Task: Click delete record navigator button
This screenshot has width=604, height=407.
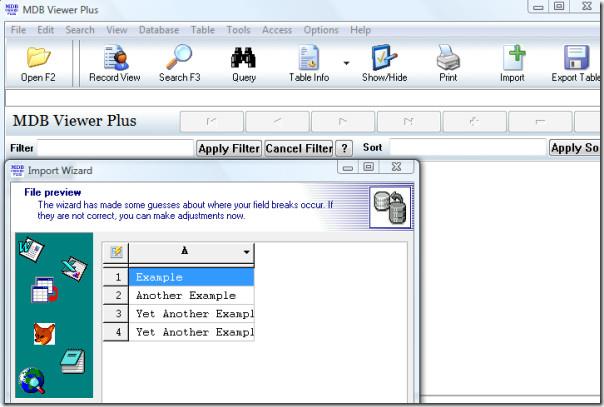Action: [x=540, y=122]
